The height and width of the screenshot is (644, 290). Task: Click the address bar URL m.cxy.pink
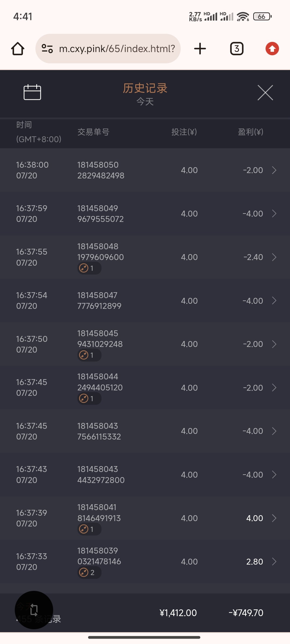coord(117,49)
